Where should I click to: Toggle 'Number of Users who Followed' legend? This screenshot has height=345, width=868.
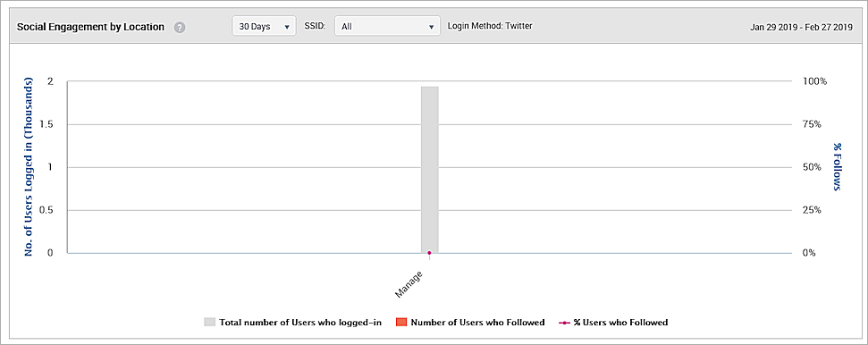(470, 323)
